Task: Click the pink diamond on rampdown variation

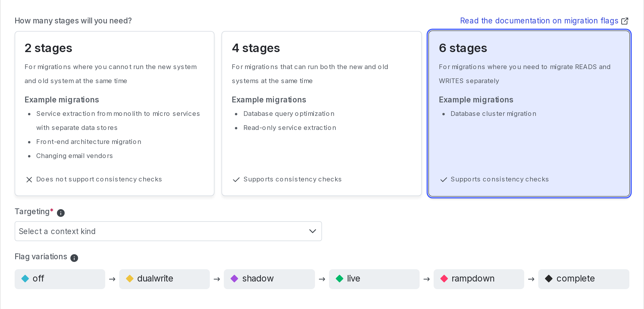Action: pos(444,279)
